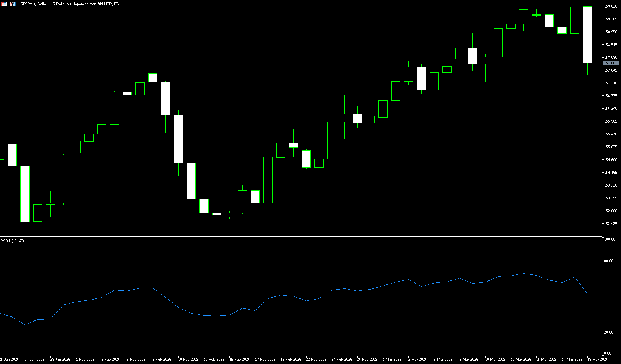Click the RSI 20.00 level label
Screen dimensions: 621x364
point(609,332)
